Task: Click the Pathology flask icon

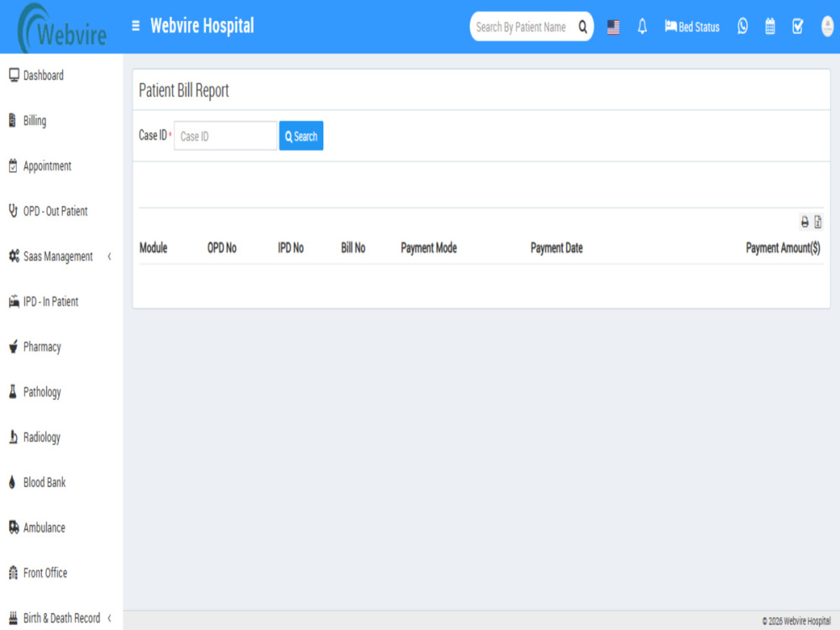Action: [13, 391]
